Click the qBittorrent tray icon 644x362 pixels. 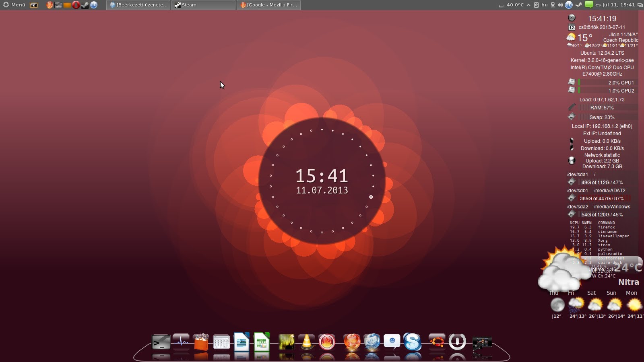pyautogui.click(x=569, y=5)
